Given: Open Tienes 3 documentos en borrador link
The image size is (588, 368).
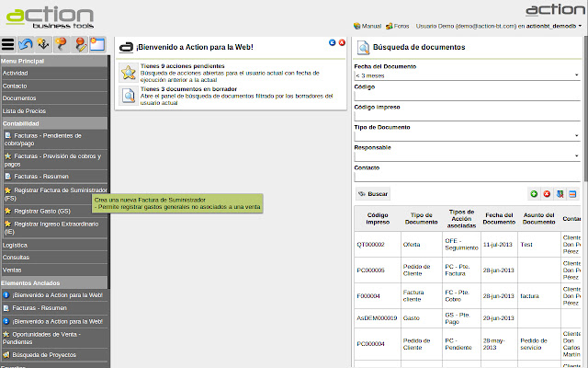Looking at the screenshot, I should (188, 89).
